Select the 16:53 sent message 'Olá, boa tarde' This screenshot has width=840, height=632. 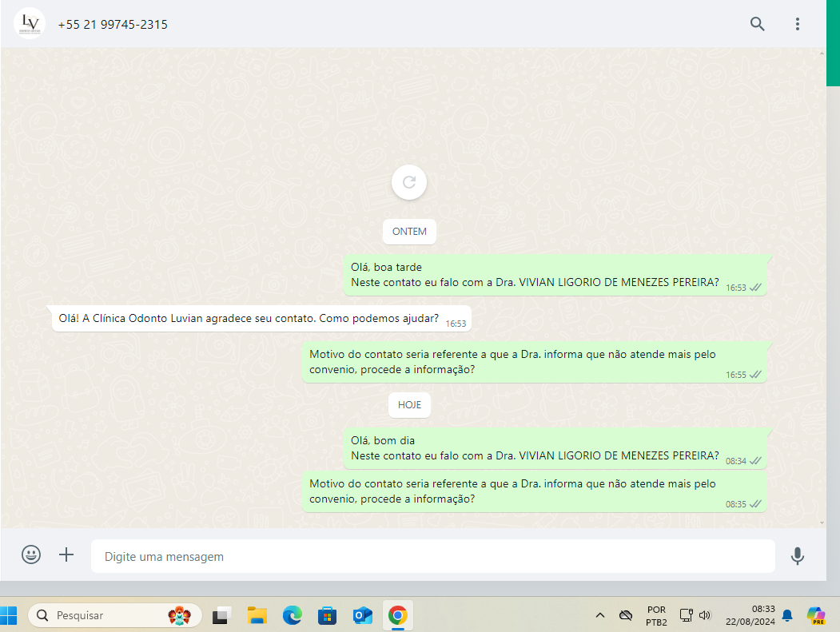[x=555, y=275]
